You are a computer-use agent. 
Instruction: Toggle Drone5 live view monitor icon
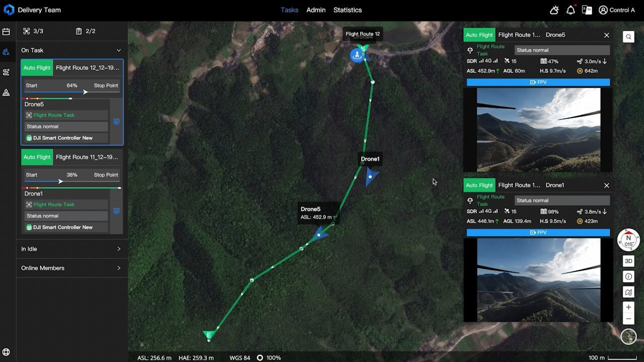point(116,122)
